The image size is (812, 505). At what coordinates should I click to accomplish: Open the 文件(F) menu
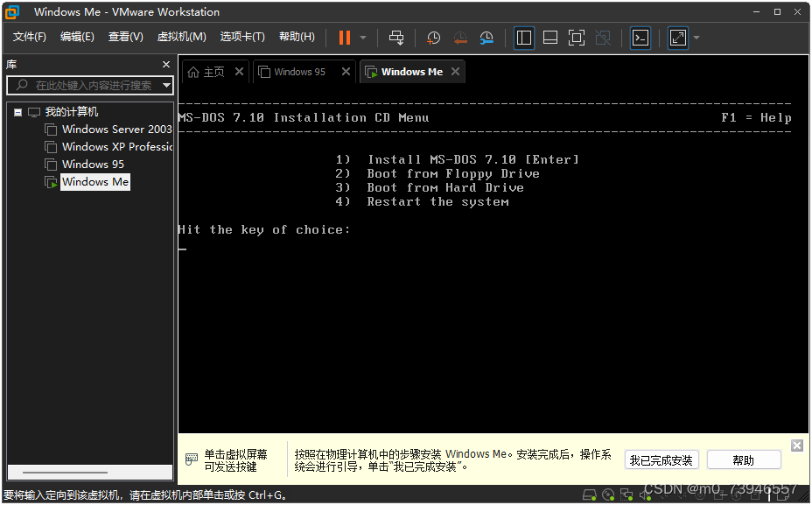tap(30, 37)
